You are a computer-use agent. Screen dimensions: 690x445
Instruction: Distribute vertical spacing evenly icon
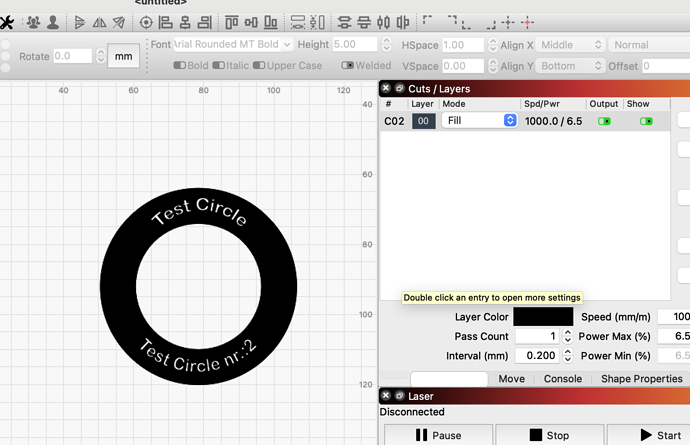point(364,22)
